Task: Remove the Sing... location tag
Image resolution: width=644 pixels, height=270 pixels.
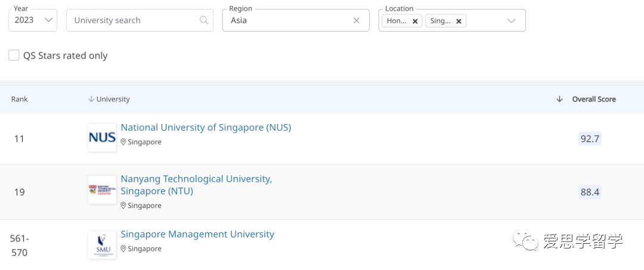Action: [459, 21]
